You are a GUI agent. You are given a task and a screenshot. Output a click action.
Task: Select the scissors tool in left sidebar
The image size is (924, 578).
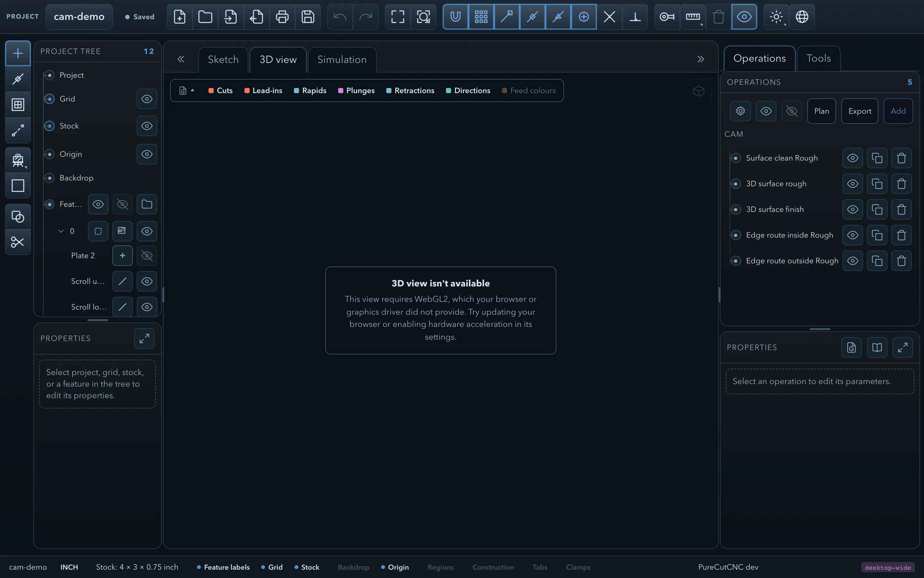point(18,242)
